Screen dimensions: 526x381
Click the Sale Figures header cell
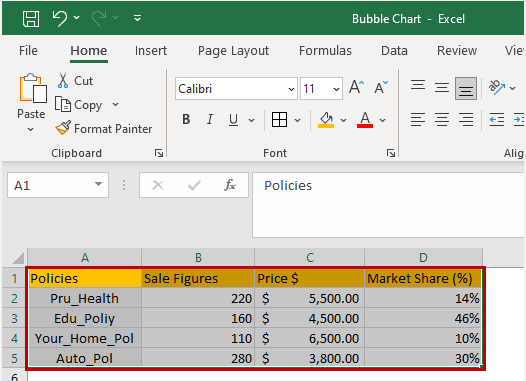coord(198,278)
